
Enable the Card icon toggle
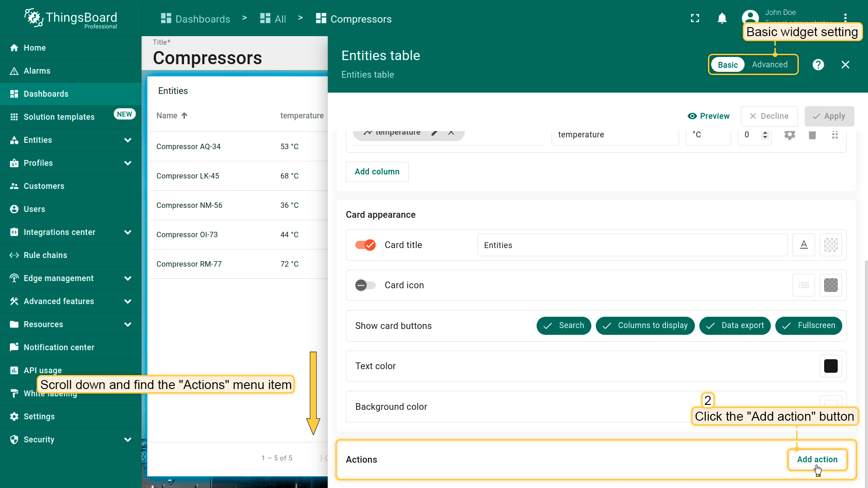coord(365,285)
